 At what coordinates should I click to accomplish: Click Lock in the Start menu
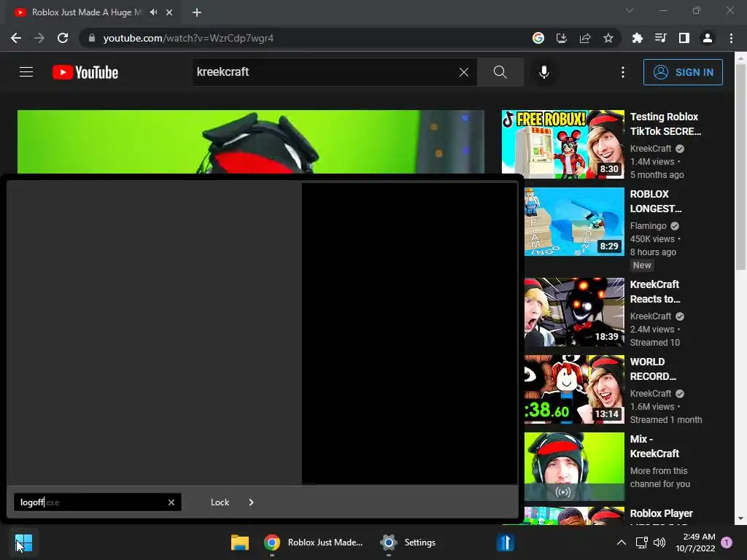click(220, 502)
